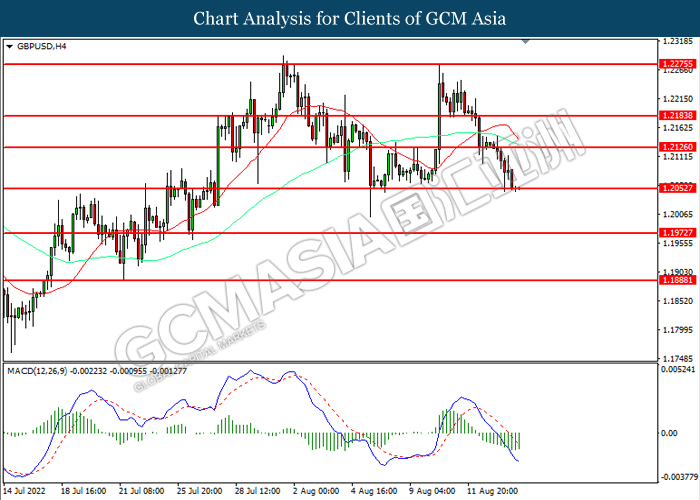Select the 1.21260 price level label

678,147
